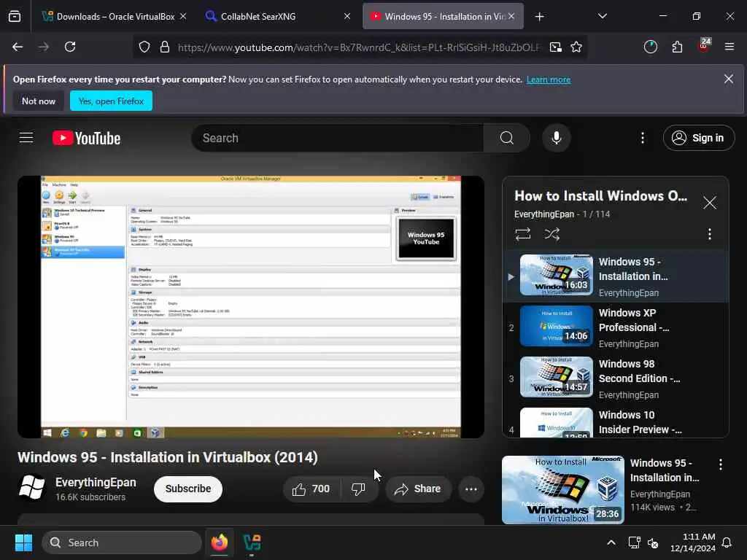This screenshot has height=560, width=747.
Task: Bookmark this page with star
Action: pos(576,47)
